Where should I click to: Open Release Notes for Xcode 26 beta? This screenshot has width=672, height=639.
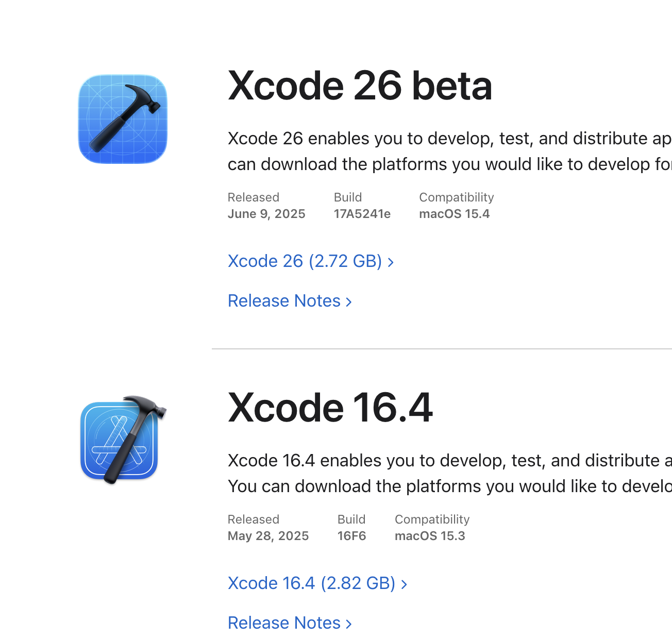click(290, 301)
